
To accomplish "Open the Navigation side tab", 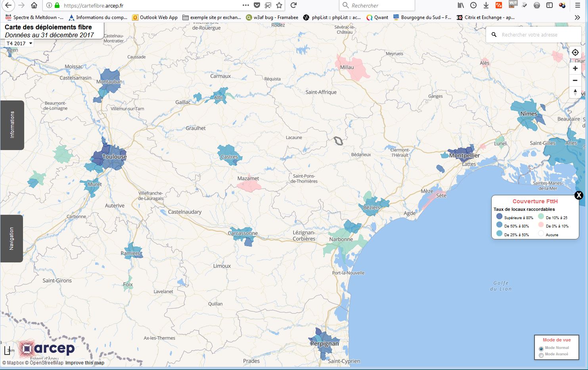I will pos(11,239).
